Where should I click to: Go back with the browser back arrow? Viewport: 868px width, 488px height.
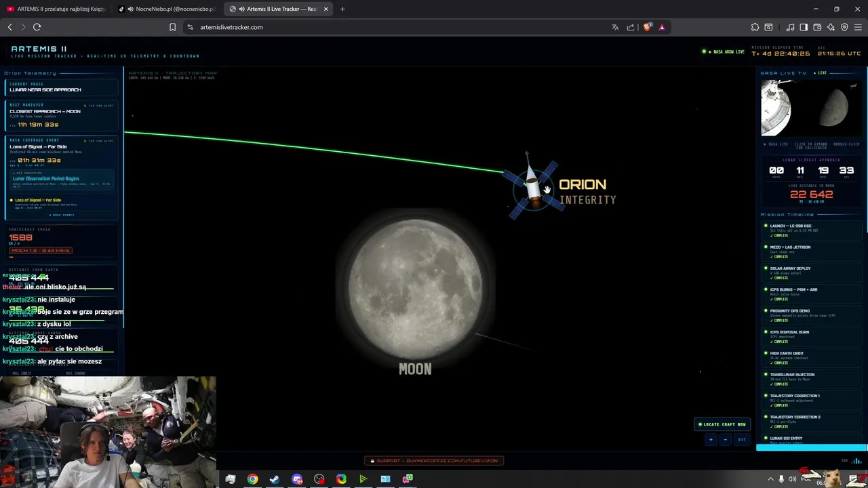tap(9, 27)
